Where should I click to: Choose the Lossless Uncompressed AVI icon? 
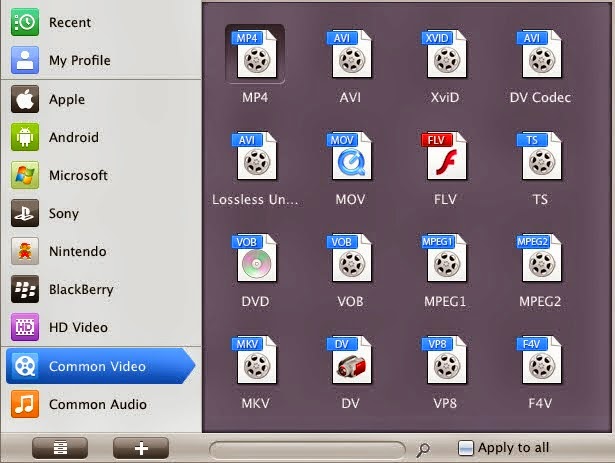pyautogui.click(x=255, y=156)
